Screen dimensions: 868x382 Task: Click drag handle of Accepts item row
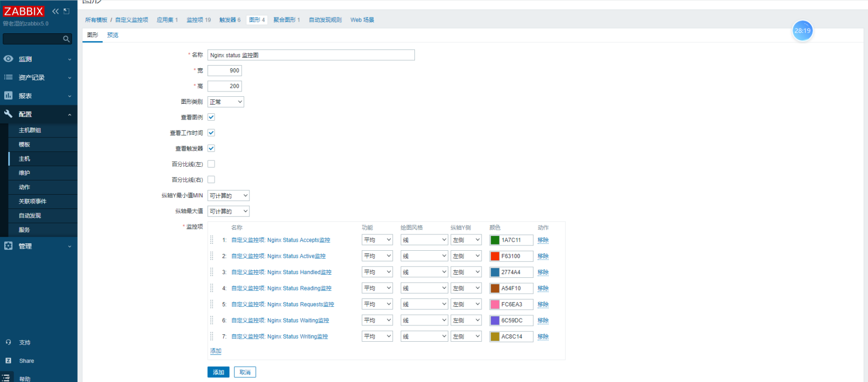[212, 240]
